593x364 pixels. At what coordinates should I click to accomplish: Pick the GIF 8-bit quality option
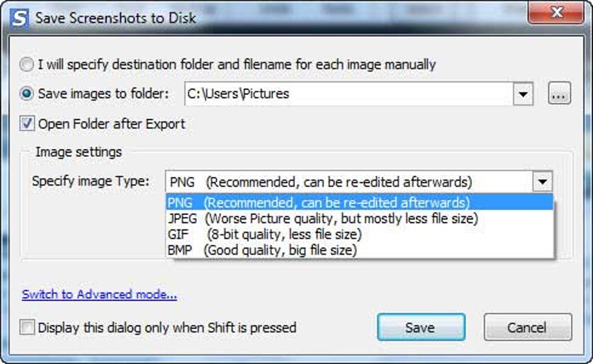360,234
